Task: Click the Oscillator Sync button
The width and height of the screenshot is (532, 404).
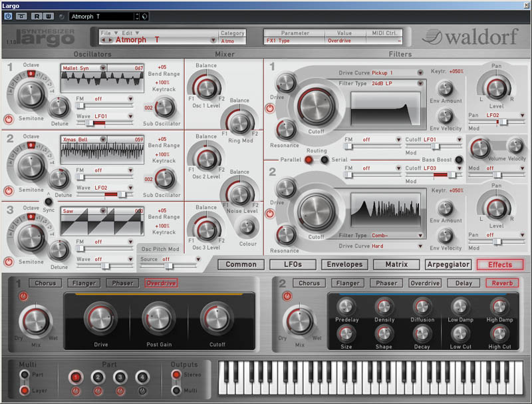Action: 48,201
